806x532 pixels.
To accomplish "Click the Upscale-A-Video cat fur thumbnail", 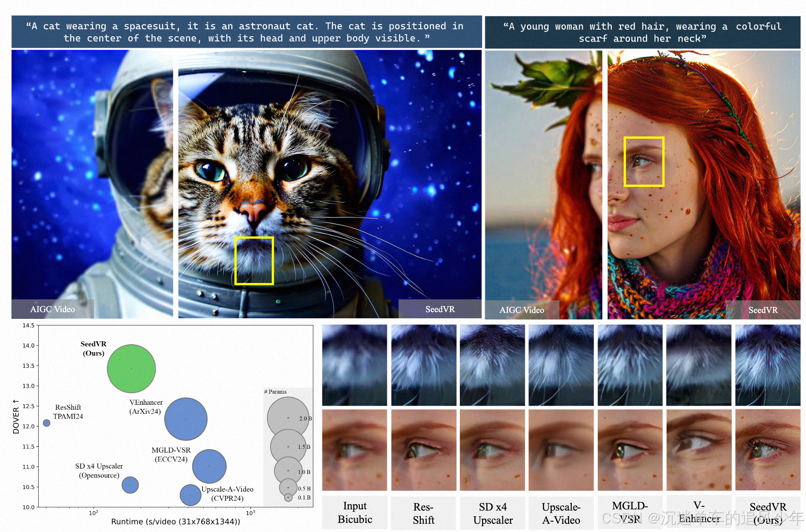I will point(561,365).
